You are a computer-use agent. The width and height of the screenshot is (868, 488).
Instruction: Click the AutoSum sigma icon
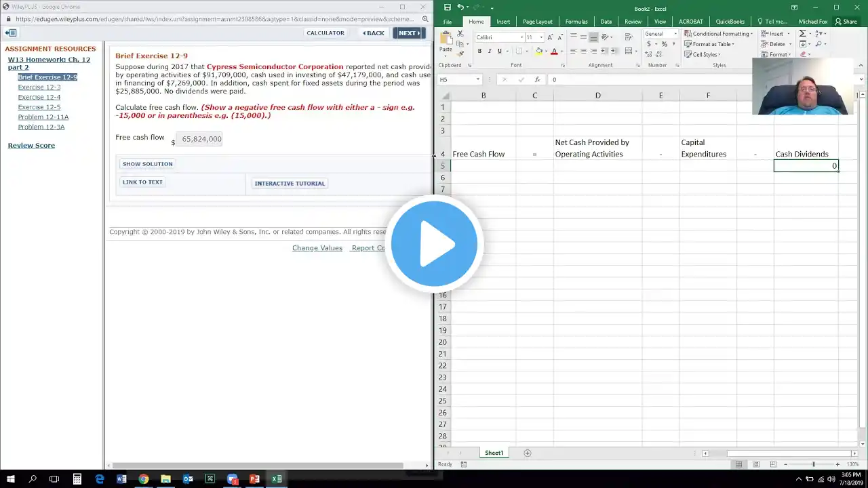803,33
